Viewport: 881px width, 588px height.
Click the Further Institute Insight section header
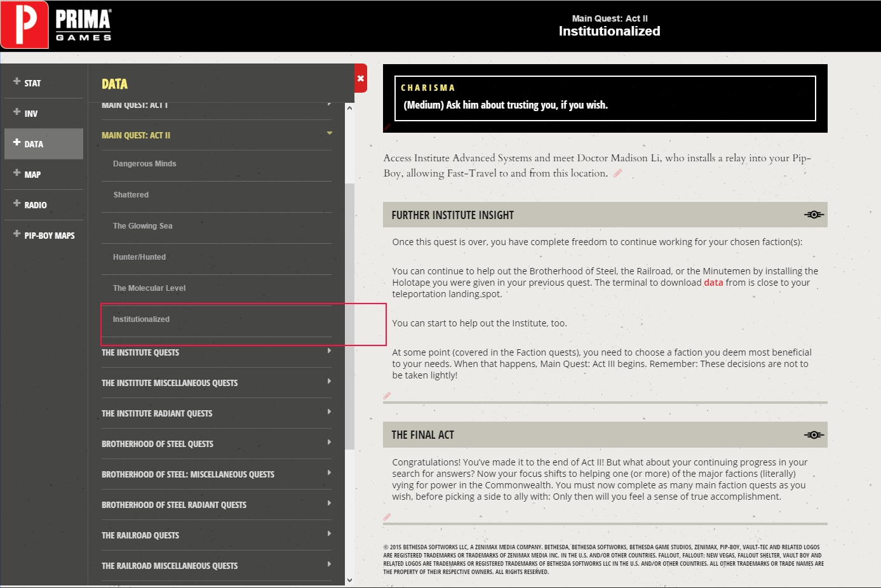pos(605,215)
